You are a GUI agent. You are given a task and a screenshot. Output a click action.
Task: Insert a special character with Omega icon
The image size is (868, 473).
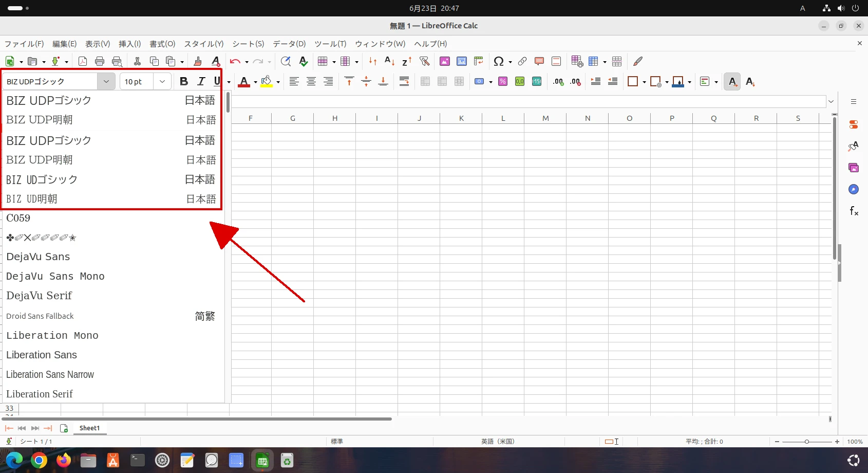tap(498, 61)
